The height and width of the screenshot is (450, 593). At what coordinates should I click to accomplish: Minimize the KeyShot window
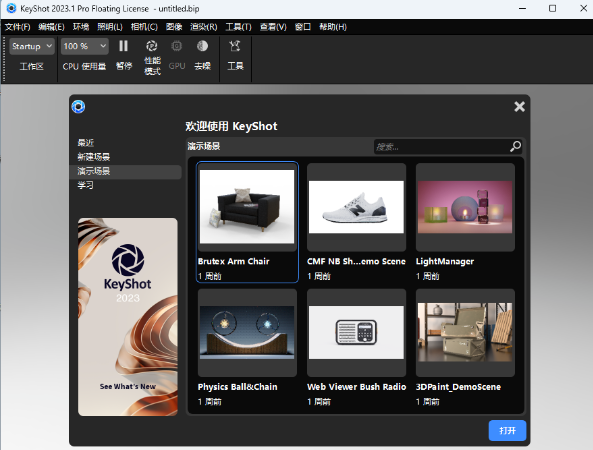[x=522, y=8]
